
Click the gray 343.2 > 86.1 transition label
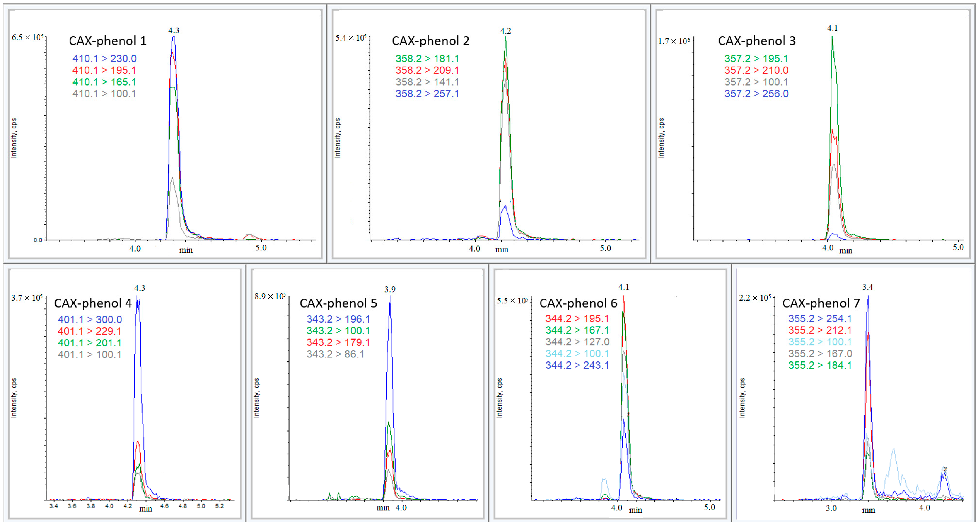pos(335,354)
